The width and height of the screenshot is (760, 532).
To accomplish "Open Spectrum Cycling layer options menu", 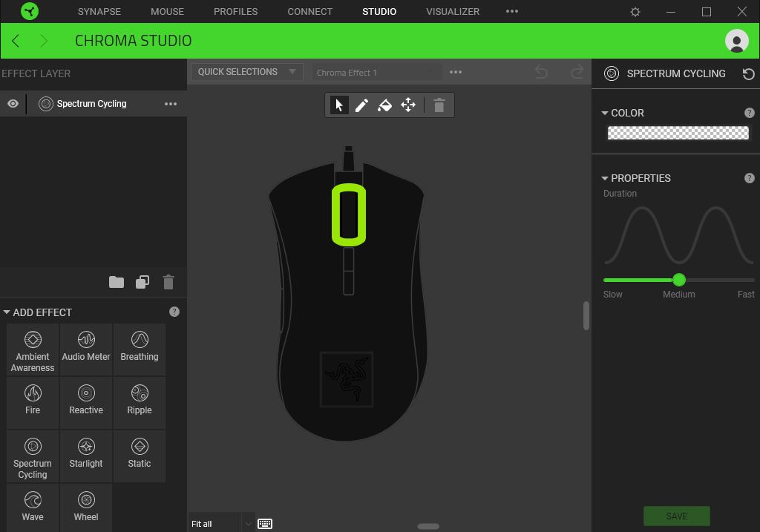I will point(170,104).
